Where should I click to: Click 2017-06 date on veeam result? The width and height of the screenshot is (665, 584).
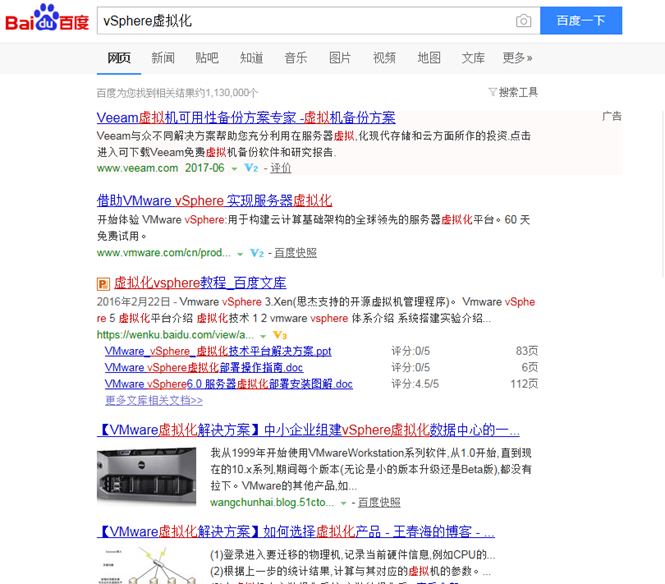pyautogui.click(x=204, y=168)
